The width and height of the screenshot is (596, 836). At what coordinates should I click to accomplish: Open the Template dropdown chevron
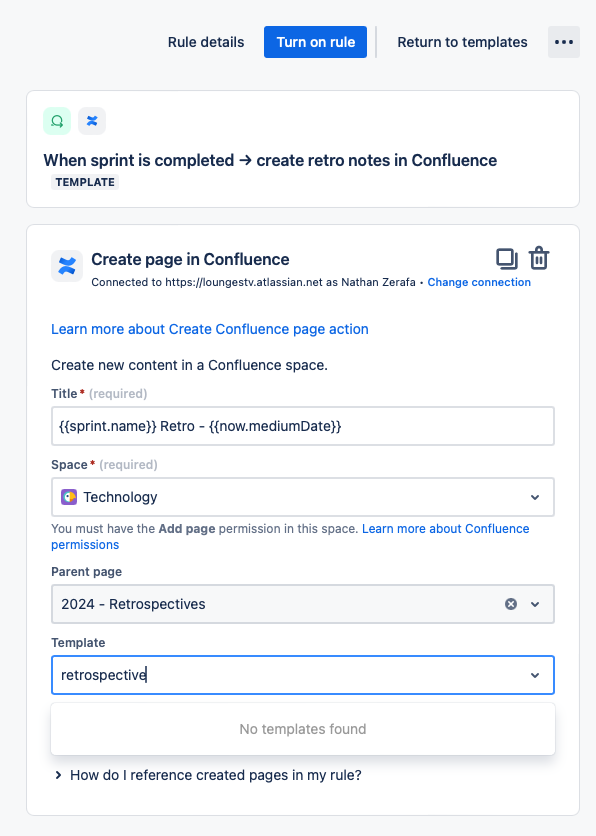535,675
